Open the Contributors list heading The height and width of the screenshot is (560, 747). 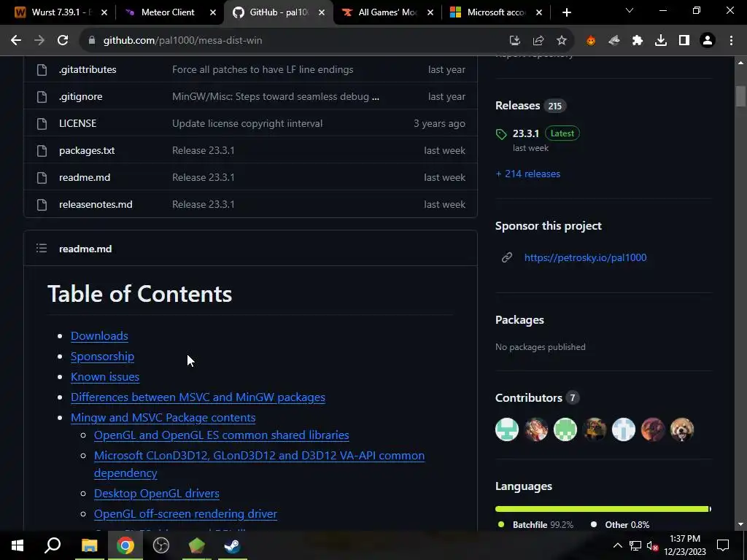pyautogui.click(x=529, y=397)
